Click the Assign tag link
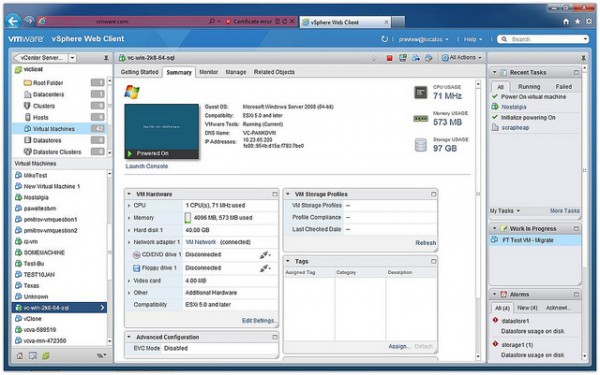The width and height of the screenshot is (600, 375). [398, 346]
